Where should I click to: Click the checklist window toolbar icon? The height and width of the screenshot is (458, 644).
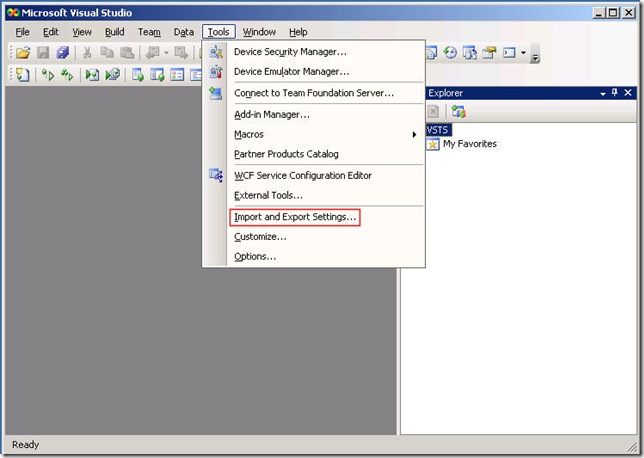[177, 75]
